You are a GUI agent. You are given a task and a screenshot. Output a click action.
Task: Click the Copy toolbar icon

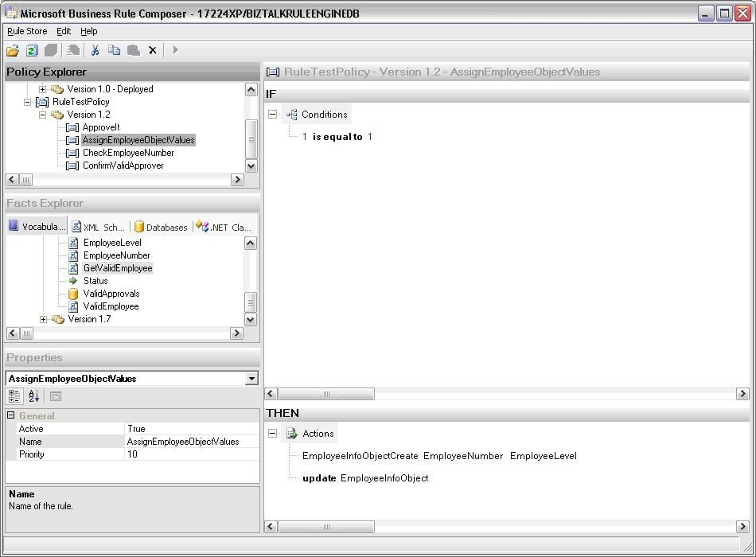pos(115,50)
